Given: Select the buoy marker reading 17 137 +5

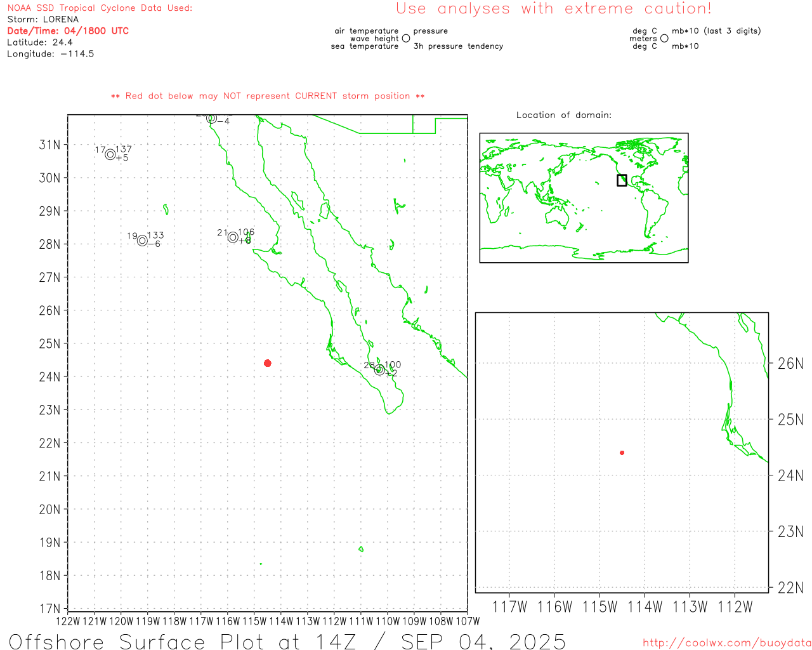Looking at the screenshot, I should [x=110, y=154].
